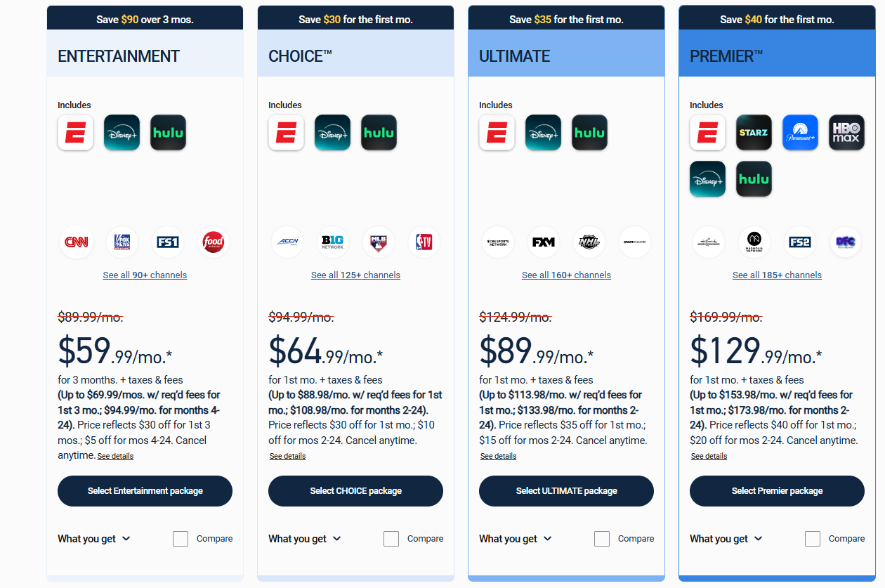885x588 pixels.
Task: Click the Disney+ icon in the Entertainment package
Action: click(x=122, y=133)
